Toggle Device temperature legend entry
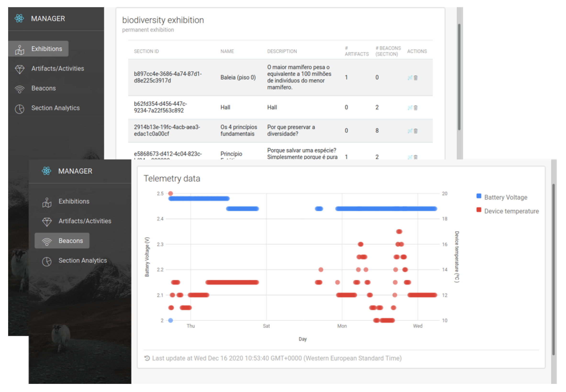Image resolution: width=566 pixels, height=392 pixels. tap(511, 211)
